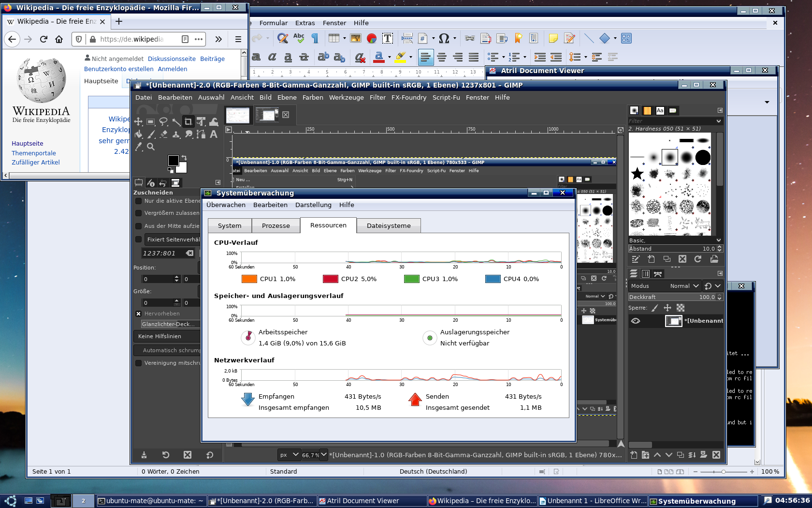Reload the page in Firefox
Screen dimensions: 812x508
43,39
